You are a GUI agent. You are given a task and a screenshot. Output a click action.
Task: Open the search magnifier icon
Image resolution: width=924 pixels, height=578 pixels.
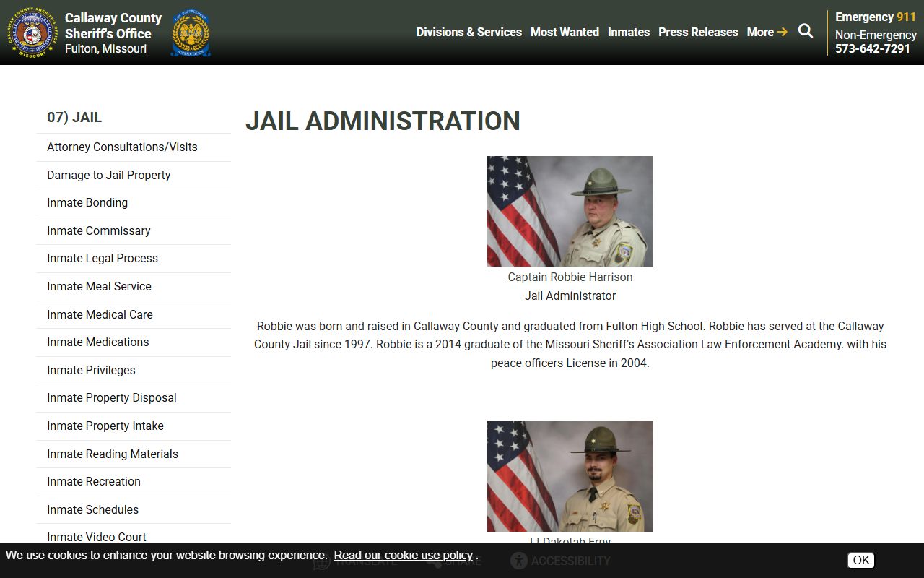(x=806, y=31)
